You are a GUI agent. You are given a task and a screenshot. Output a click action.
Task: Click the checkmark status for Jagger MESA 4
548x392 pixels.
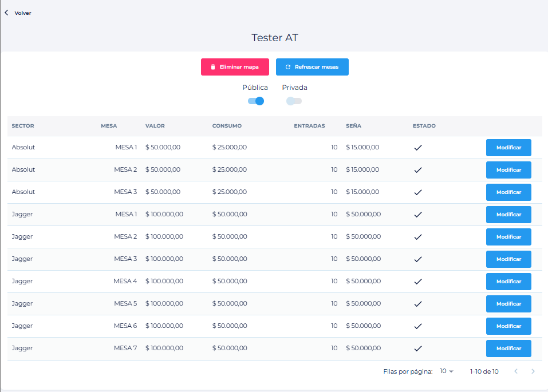(x=418, y=281)
